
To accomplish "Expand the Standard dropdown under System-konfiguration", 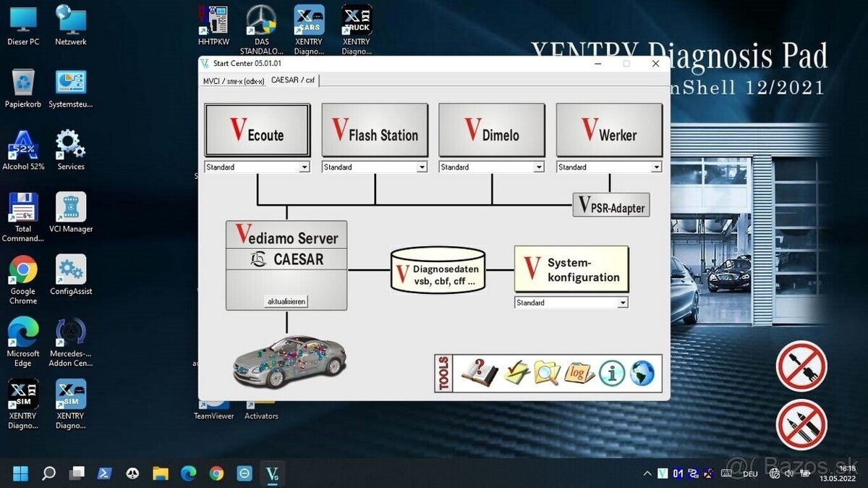I will [x=624, y=302].
